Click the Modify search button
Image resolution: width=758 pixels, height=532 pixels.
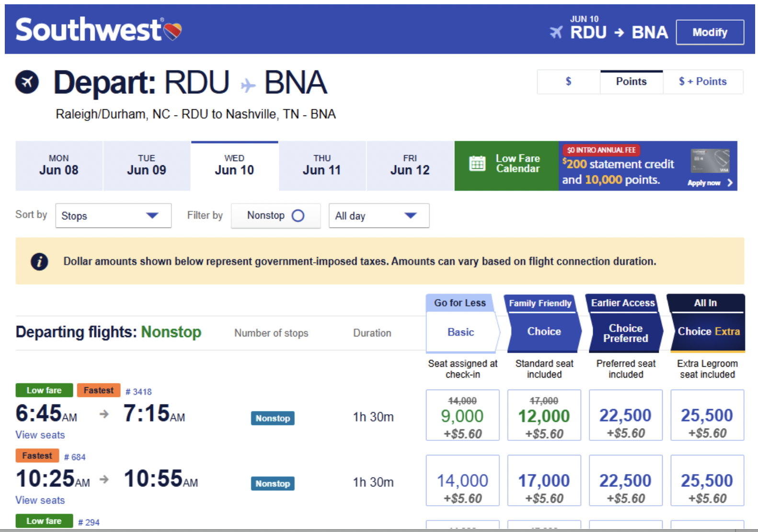[x=710, y=32]
